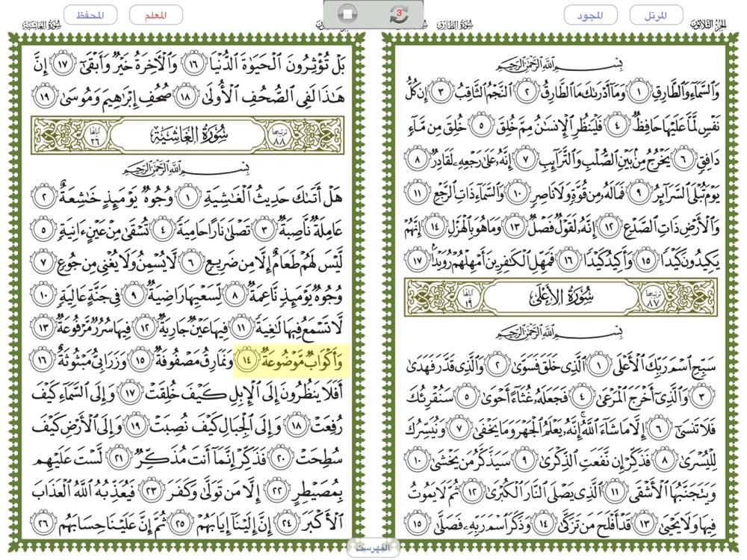747x560 pixels.
Task: Tap the verse فذكر إنما أنت مذكر
Action: pyautogui.click(x=200, y=459)
